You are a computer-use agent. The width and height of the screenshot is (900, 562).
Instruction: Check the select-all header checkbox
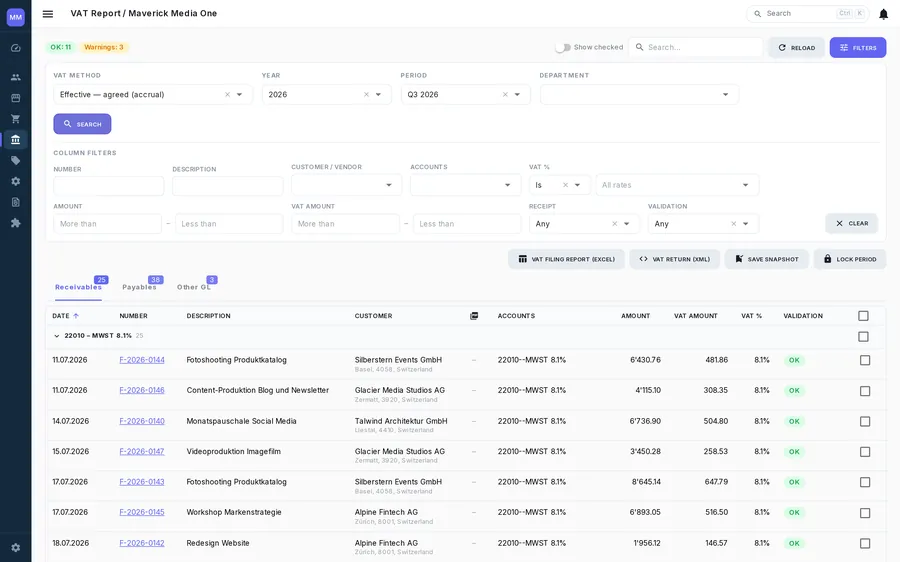[863, 316]
